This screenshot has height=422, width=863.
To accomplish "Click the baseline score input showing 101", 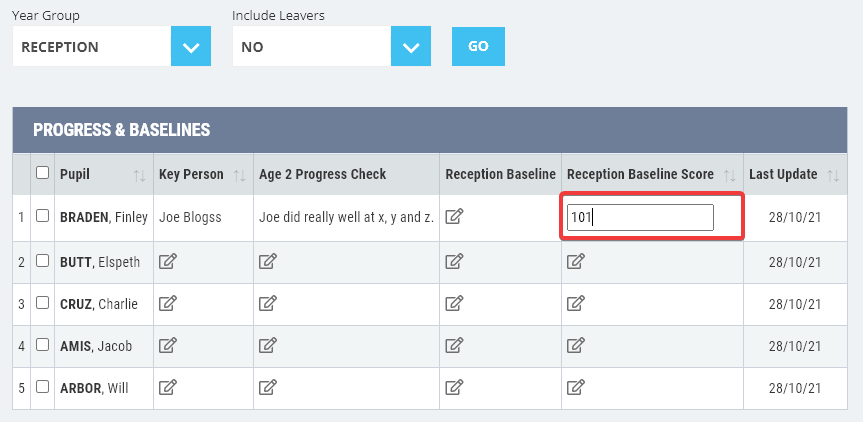I will (x=640, y=218).
